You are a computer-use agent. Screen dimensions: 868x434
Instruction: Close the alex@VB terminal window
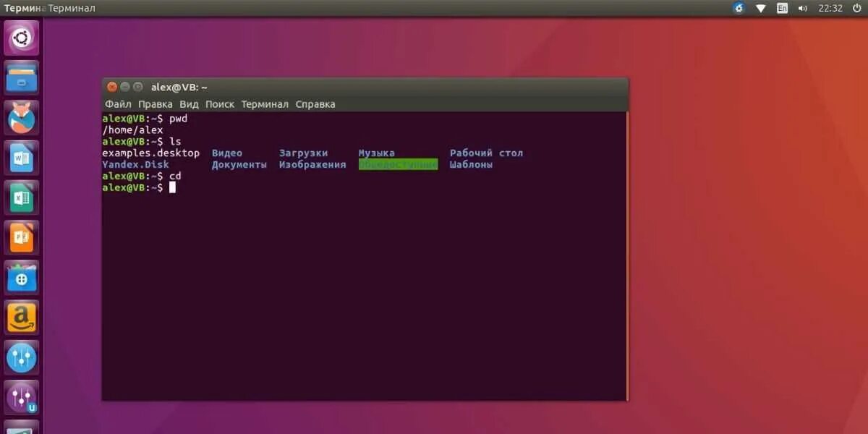[x=112, y=87]
